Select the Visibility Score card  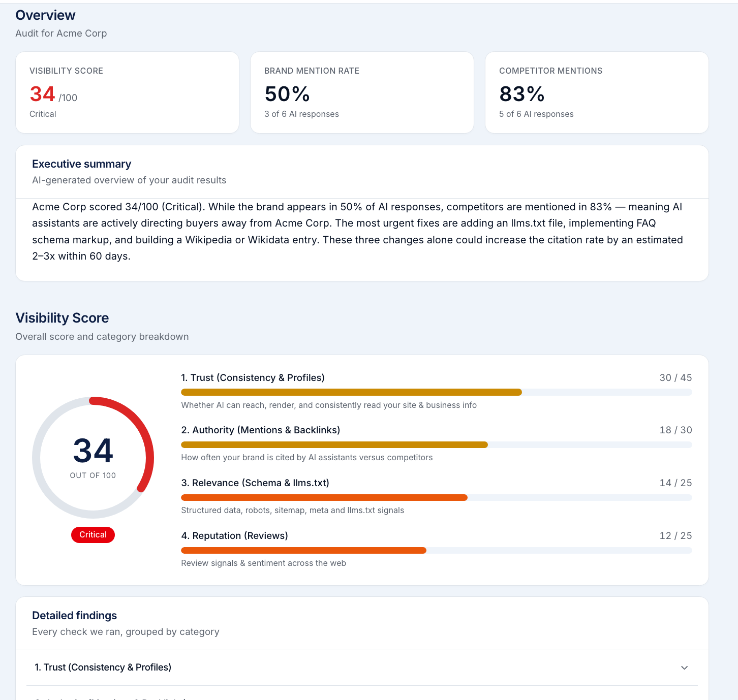pyautogui.click(x=127, y=92)
